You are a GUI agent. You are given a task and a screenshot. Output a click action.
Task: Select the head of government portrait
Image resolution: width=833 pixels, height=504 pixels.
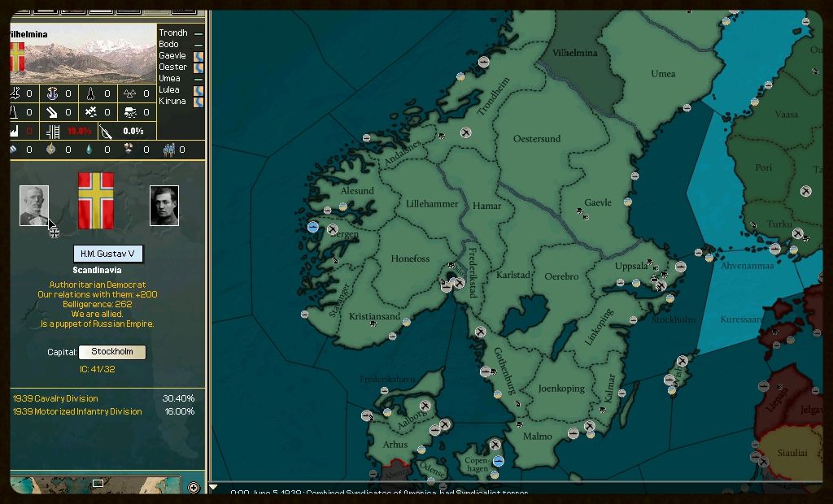click(164, 206)
